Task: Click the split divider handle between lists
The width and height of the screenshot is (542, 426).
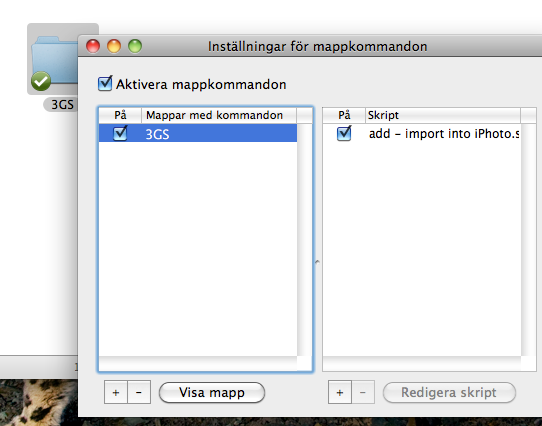Action: point(317,262)
